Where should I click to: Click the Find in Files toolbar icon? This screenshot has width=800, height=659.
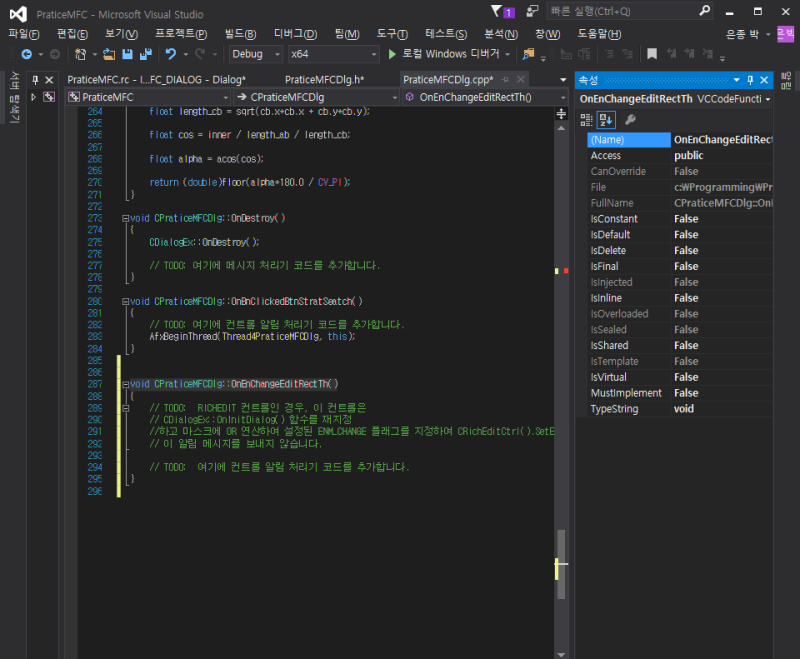(529, 54)
